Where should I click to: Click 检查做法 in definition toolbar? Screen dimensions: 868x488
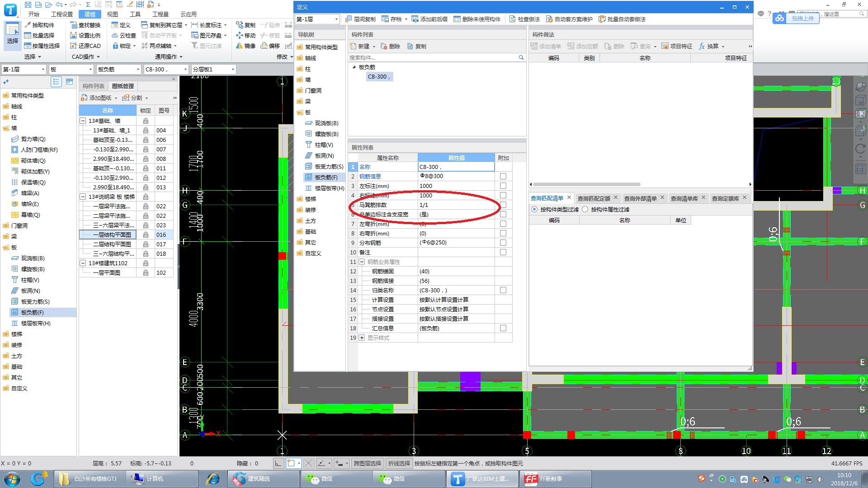[524, 19]
